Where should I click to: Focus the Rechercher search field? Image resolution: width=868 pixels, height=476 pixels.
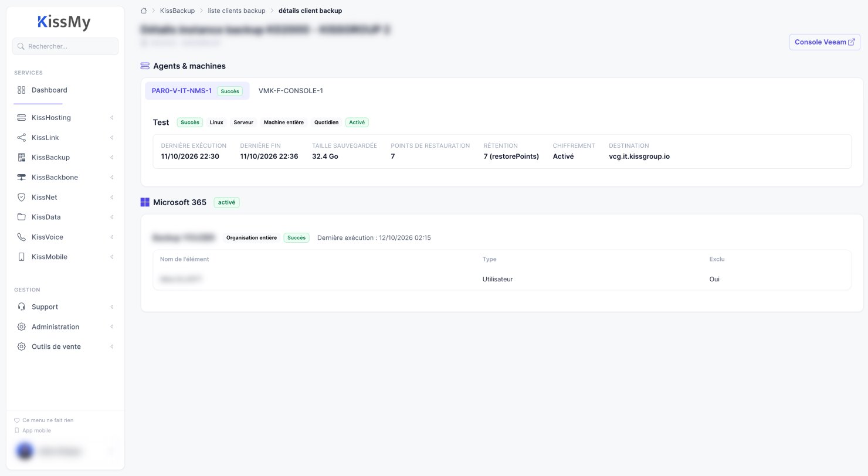tap(65, 46)
